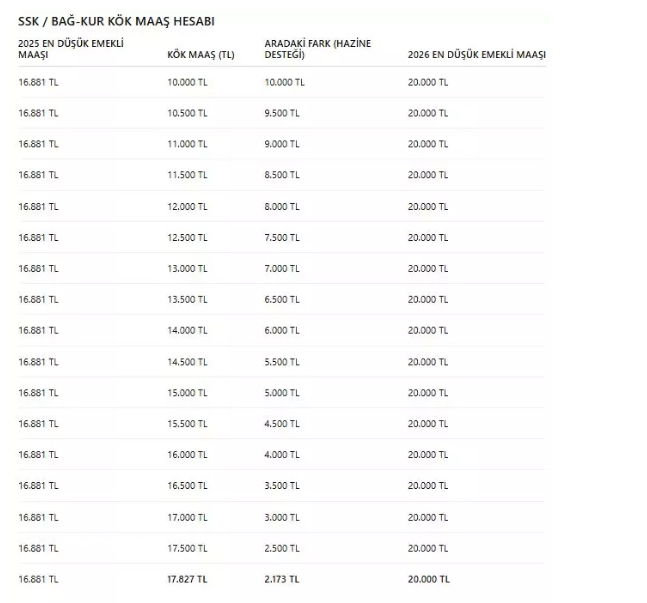Select the 2026 EN DÜŞÜK EMEKLİ MAAŞI header

pos(477,55)
